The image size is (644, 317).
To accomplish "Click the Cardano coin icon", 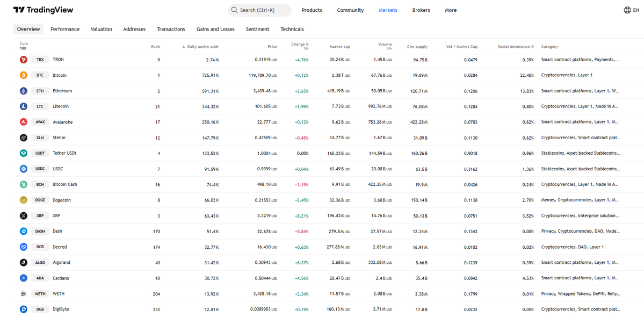I will point(24,278).
